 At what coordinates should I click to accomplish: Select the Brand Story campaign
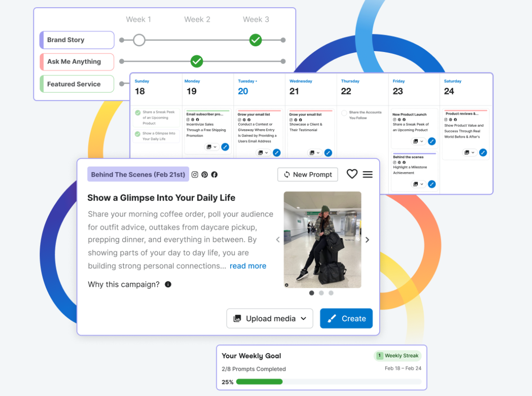click(x=77, y=40)
